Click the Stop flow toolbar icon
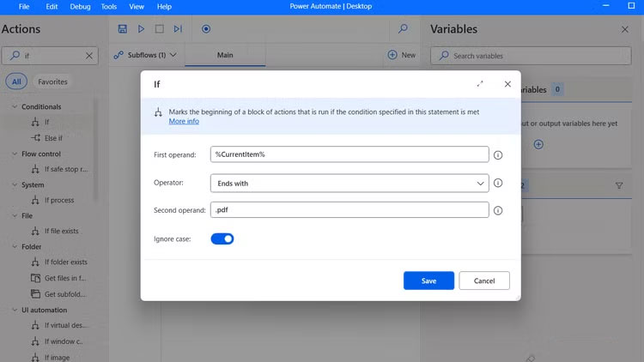Screen dimensions: 644x362 click(x=160, y=28)
